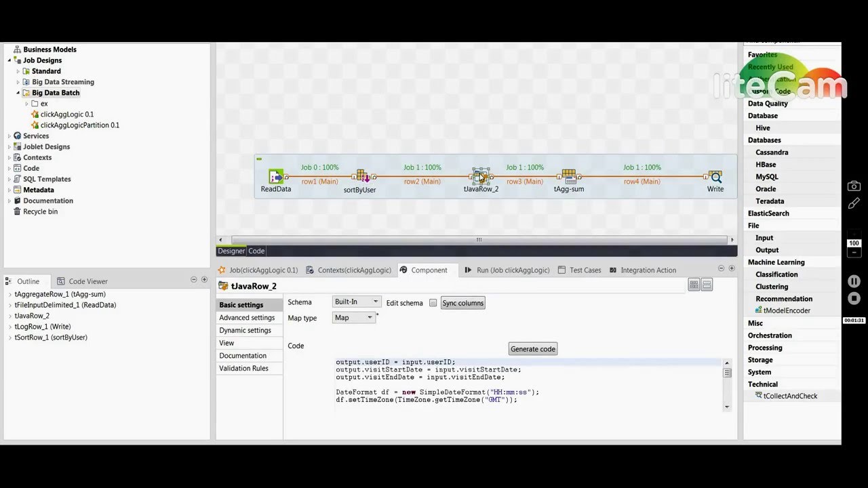The width and height of the screenshot is (868, 488).
Task: Switch to the Code Viewer tab
Action: pos(83,281)
